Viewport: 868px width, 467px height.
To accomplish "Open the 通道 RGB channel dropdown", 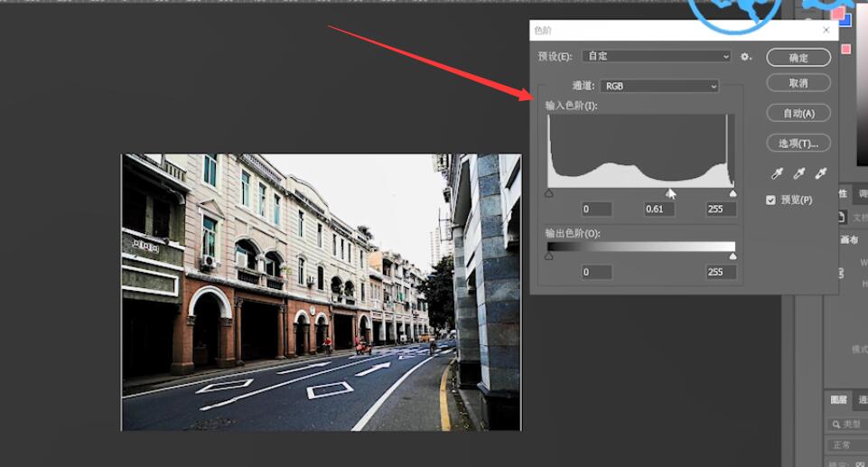I will 659,86.
